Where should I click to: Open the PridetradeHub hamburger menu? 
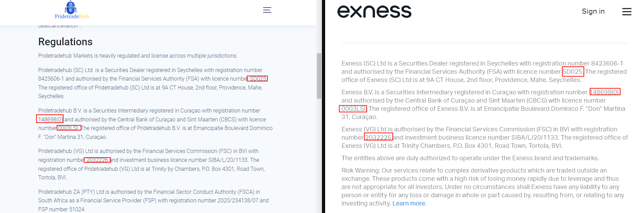click(267, 10)
